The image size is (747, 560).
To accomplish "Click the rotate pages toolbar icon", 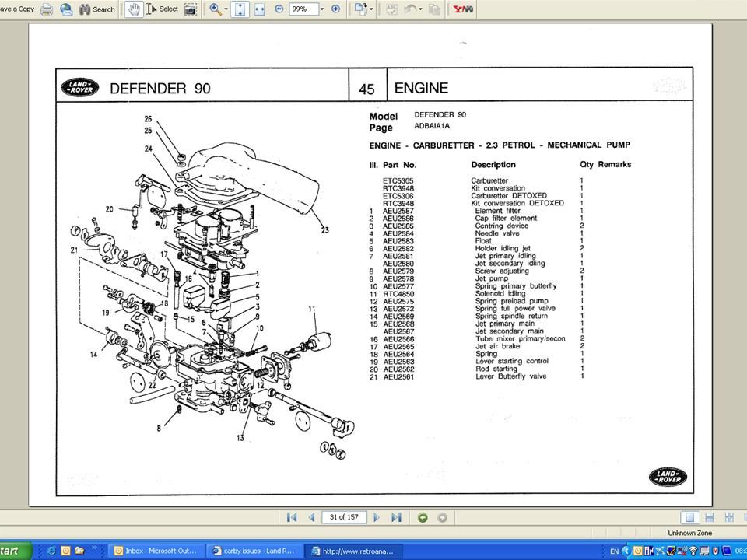I will [361, 9].
